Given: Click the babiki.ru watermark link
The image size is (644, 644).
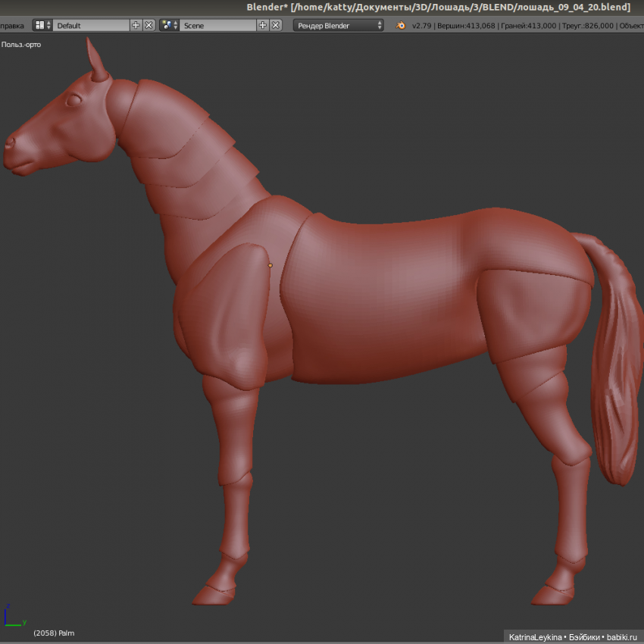Looking at the screenshot, I should coord(623,637).
